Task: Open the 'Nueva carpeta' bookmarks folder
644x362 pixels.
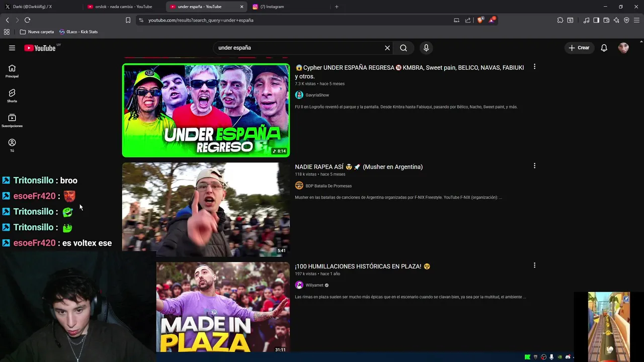Action: 37,32
